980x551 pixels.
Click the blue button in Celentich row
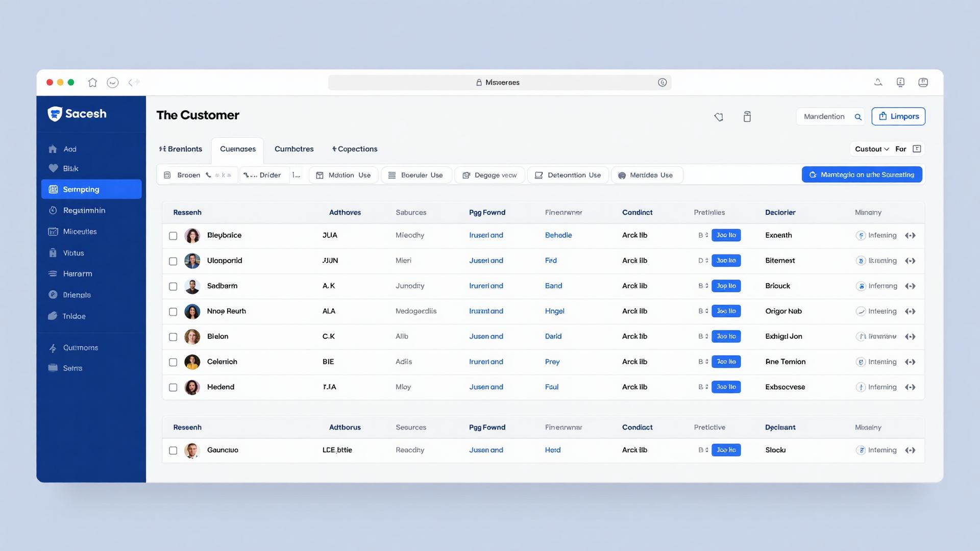tap(726, 362)
